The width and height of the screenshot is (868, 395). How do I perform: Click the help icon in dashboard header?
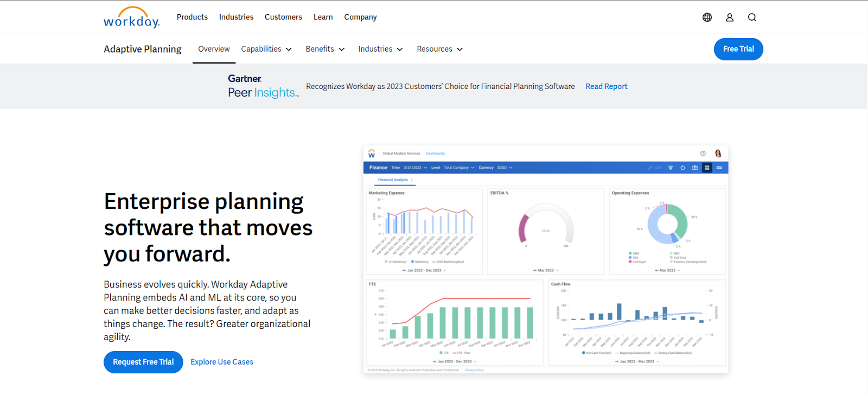coord(703,154)
